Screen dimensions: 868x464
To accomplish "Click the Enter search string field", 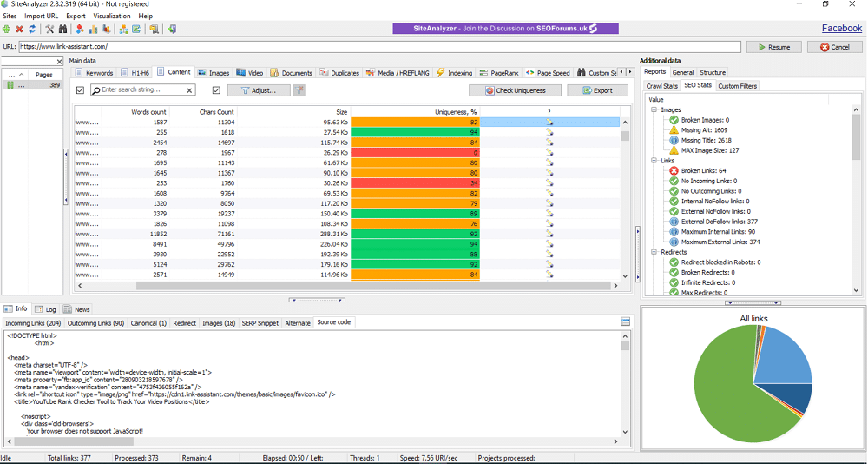I will [143, 89].
